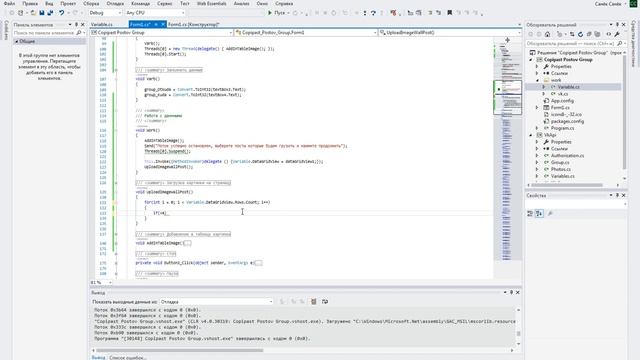The image size is (640, 360).
Task: Open the Справка menu
Action: [284, 4]
